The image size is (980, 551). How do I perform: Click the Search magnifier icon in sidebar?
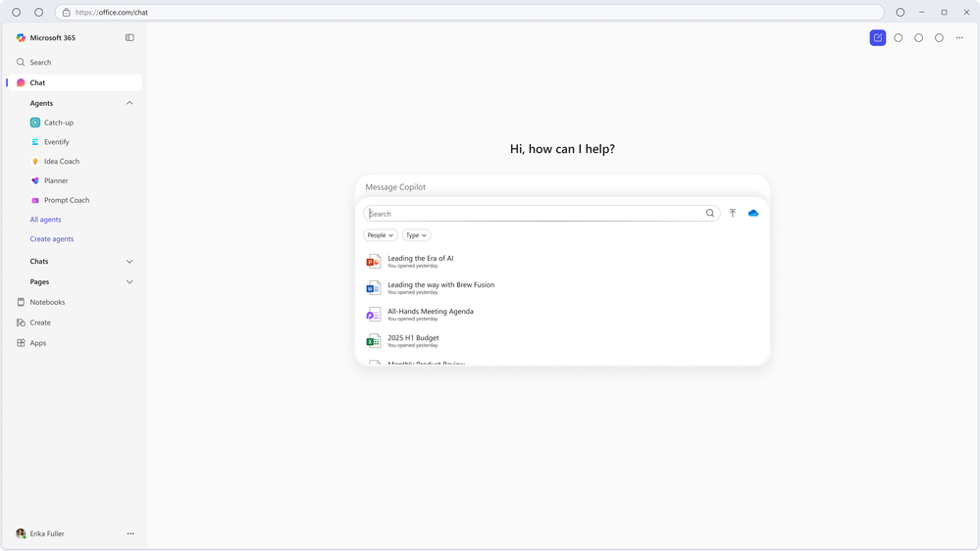[21, 63]
